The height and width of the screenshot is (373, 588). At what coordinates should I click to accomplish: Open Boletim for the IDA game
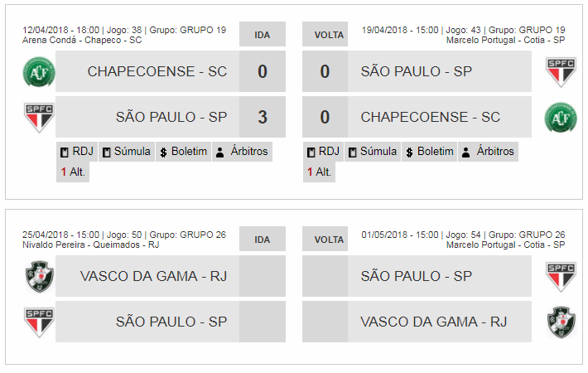click(183, 152)
